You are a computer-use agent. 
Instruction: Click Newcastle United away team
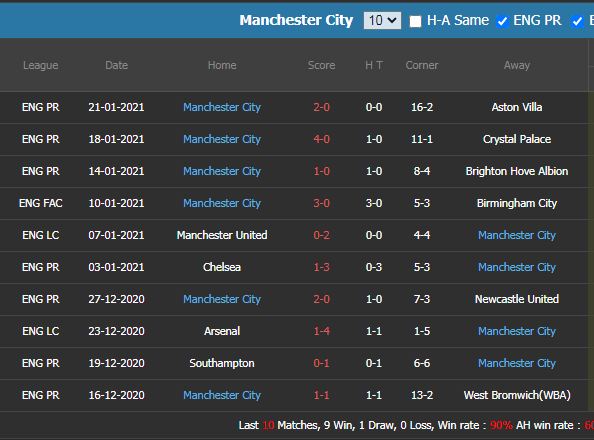(517, 299)
